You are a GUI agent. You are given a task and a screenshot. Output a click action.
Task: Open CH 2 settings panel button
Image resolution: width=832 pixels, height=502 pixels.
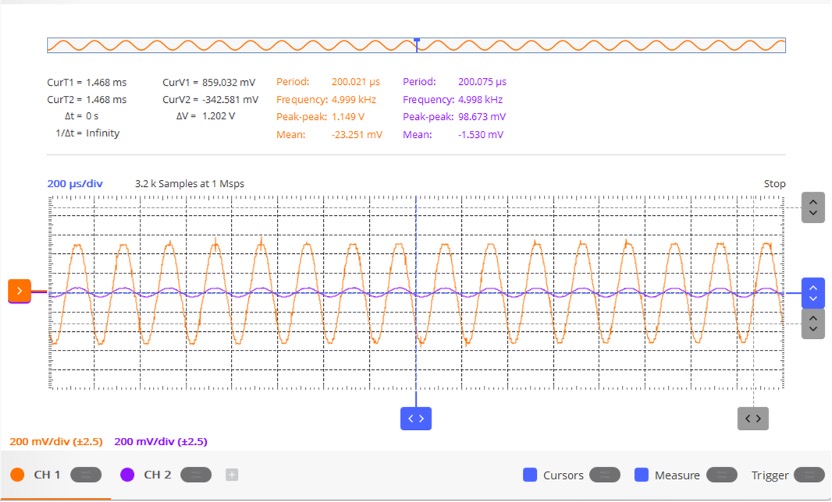(x=196, y=475)
